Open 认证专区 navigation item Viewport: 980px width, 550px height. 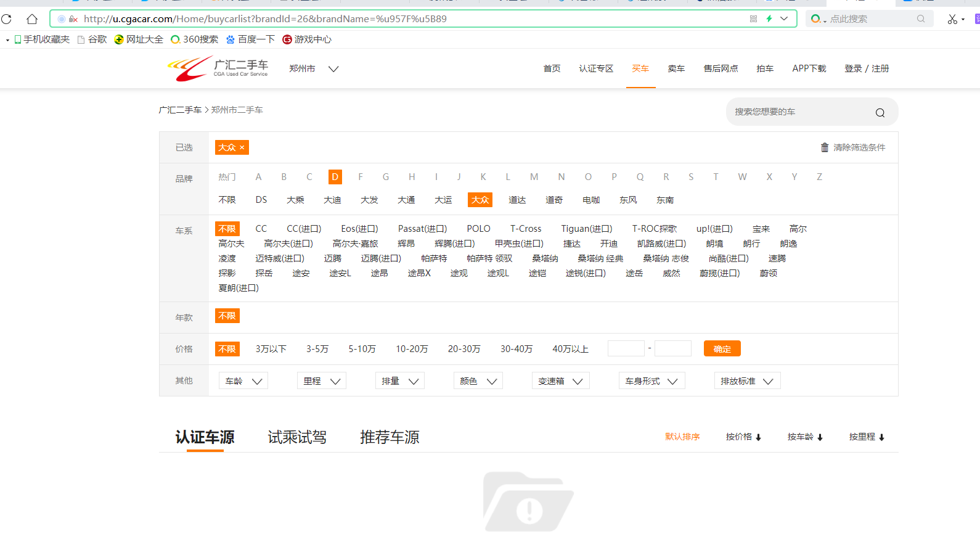coord(596,68)
